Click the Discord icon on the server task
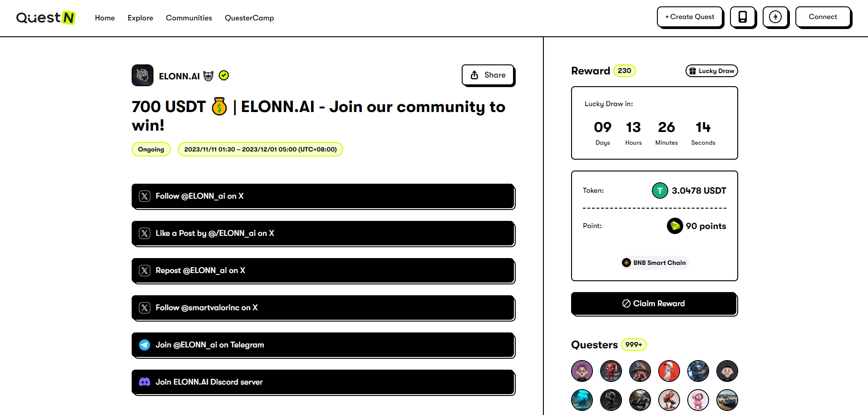 click(144, 382)
